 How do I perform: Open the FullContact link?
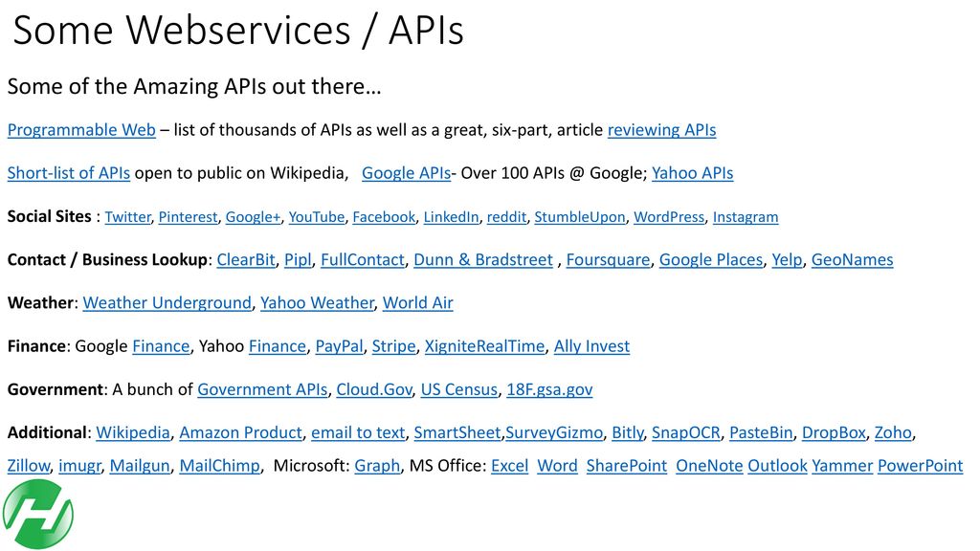(363, 260)
